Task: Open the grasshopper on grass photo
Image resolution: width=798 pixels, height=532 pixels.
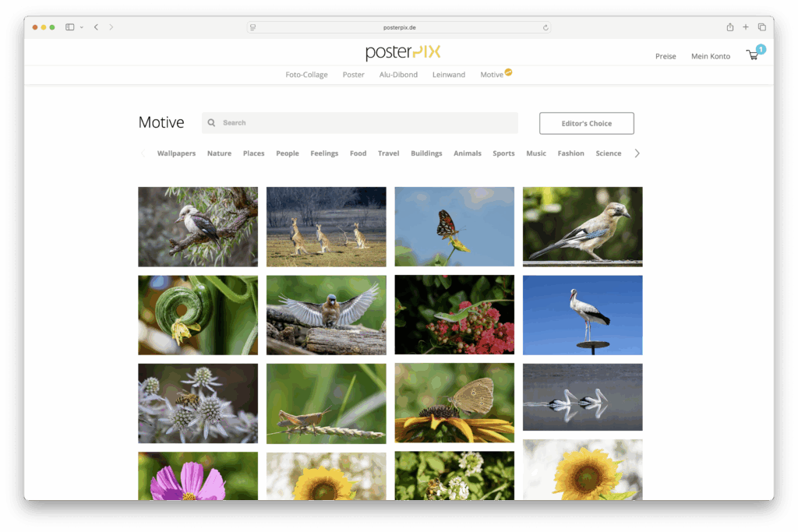Action: pos(327,403)
